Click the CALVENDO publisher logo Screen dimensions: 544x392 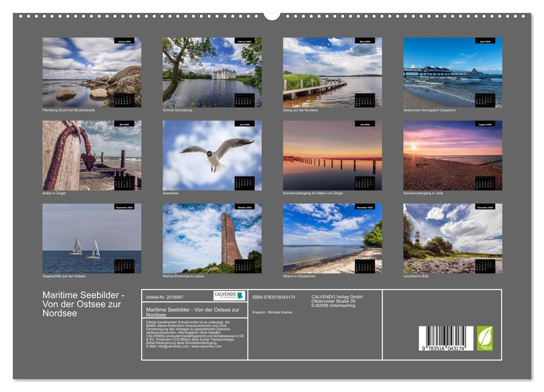(x=229, y=295)
